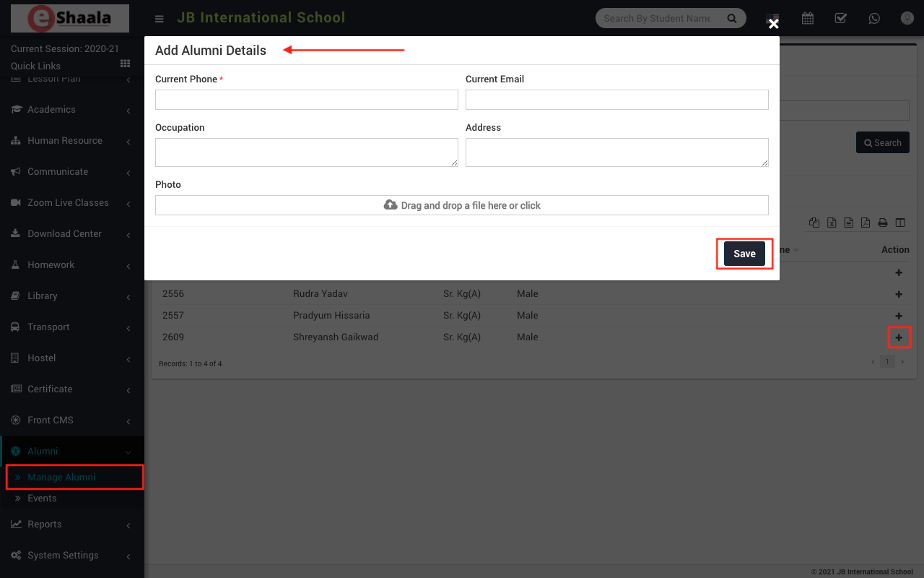
Task: Open Events under Alumni menu
Action: click(x=42, y=499)
